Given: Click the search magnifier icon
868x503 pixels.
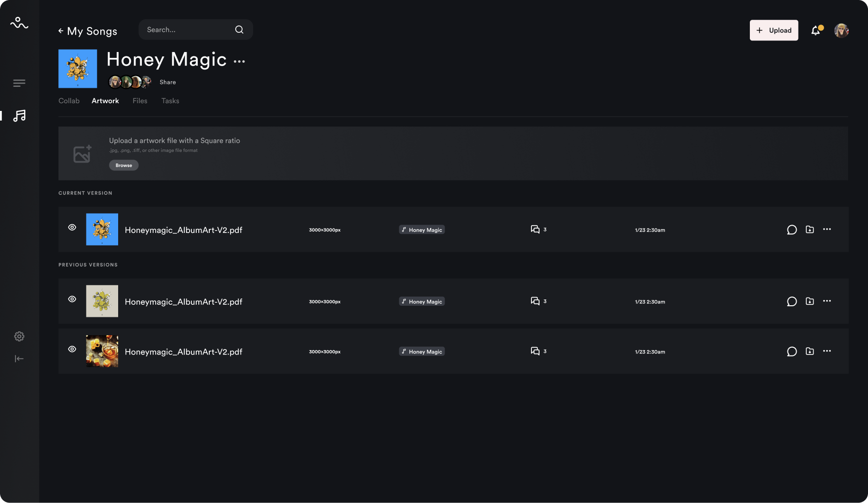Looking at the screenshot, I should 239,30.
